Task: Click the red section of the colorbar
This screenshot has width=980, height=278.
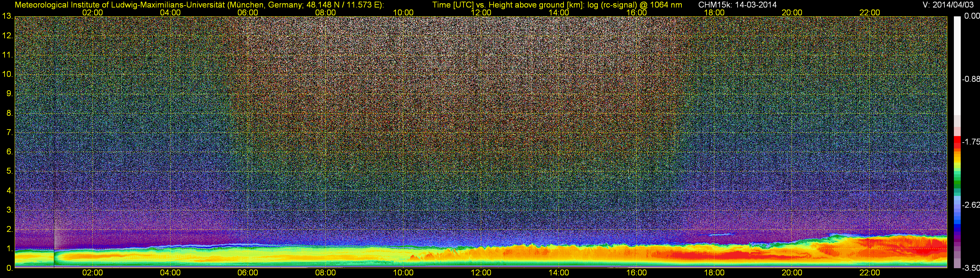Action: tap(957, 142)
